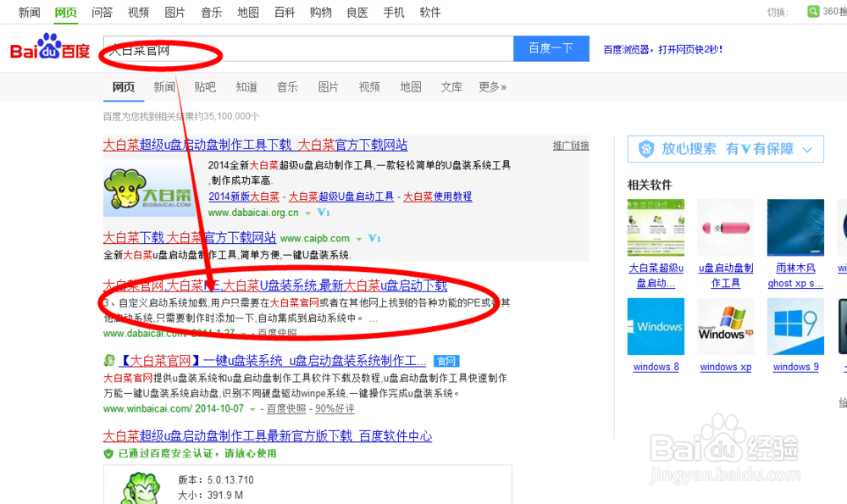Click into the Baidu search input field

[x=308, y=48]
